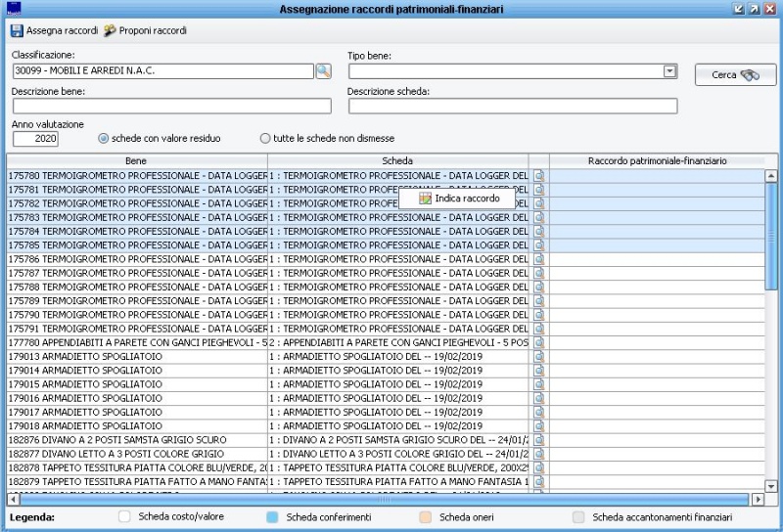
Task: Click the Proponi raccordi toolbar button
Action: tap(145, 31)
